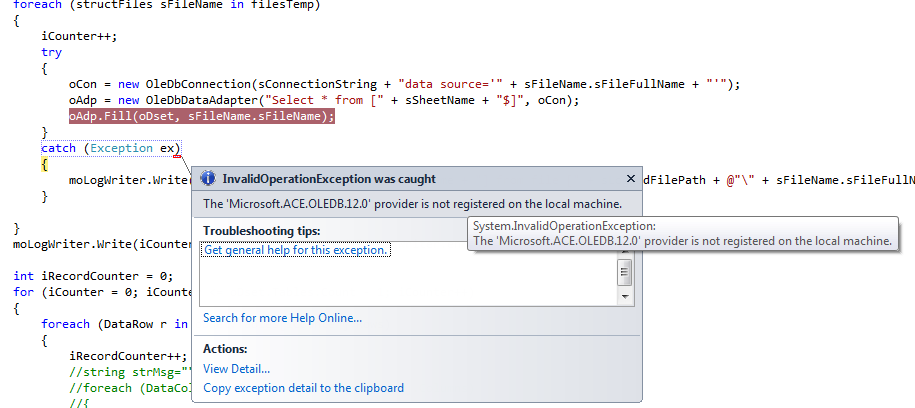The width and height of the screenshot is (915, 408).
Task: Click the 'foreach (structFiles sFileName' line
Action: point(166,5)
